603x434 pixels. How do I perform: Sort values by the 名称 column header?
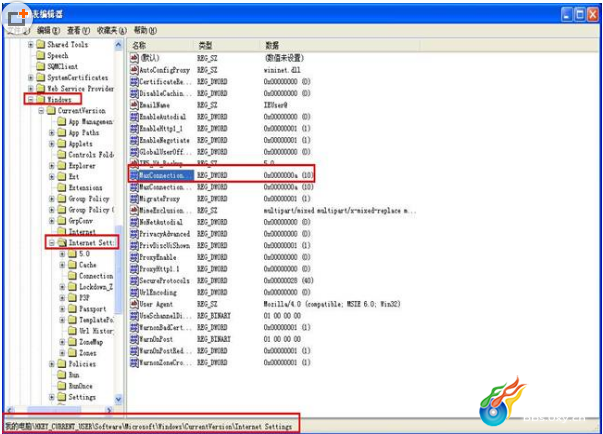pos(161,45)
